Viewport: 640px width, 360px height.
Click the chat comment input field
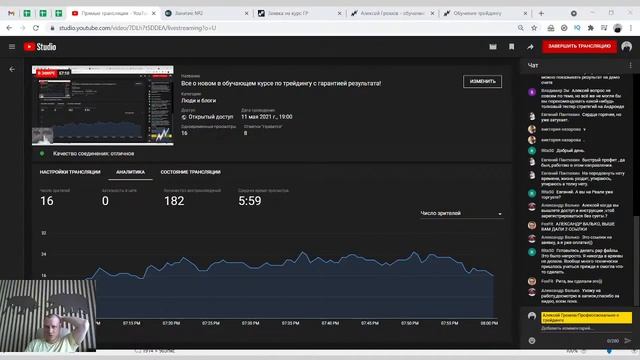tap(587, 328)
